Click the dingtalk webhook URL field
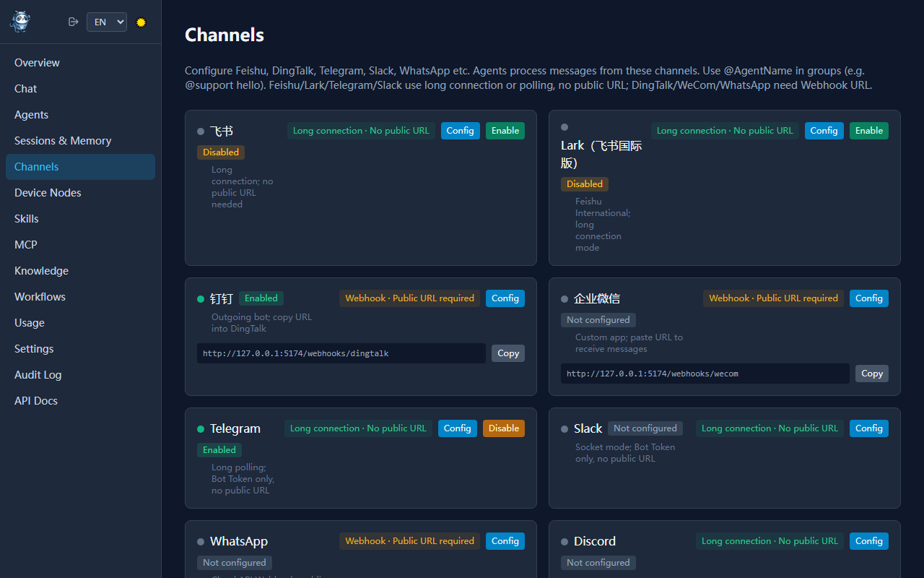924x578 pixels. [341, 353]
